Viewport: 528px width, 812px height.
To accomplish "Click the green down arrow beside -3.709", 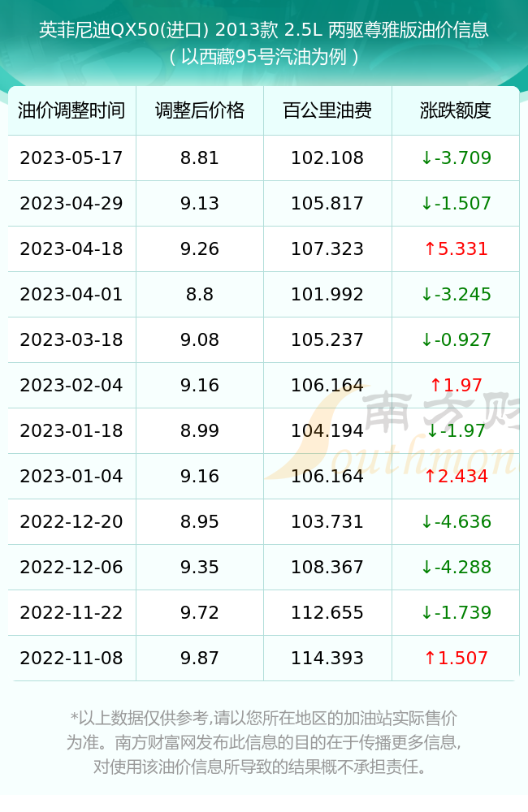I will click(x=426, y=158).
